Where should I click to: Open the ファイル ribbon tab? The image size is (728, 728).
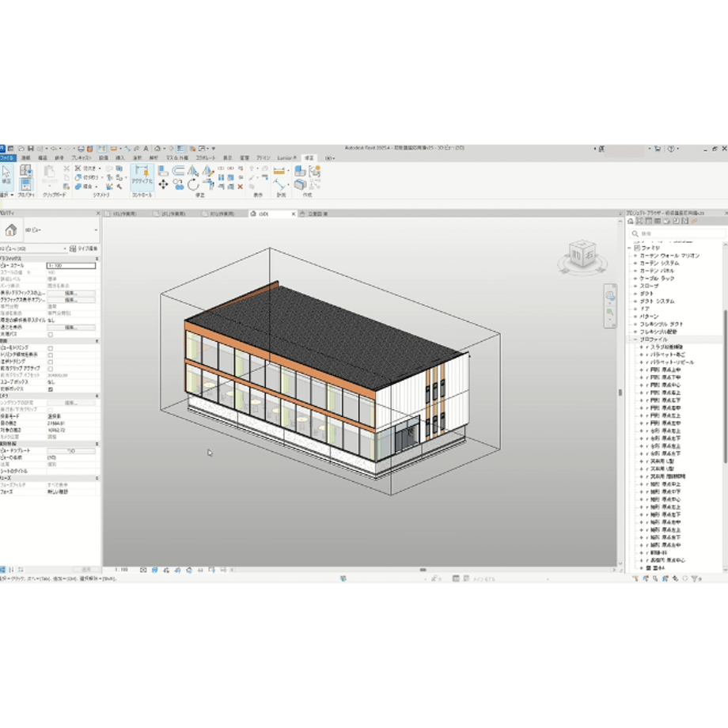coord(7,157)
